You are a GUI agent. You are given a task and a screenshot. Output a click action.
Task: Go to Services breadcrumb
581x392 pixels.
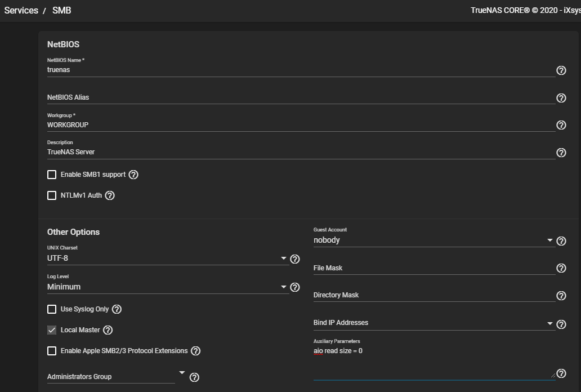click(x=21, y=10)
